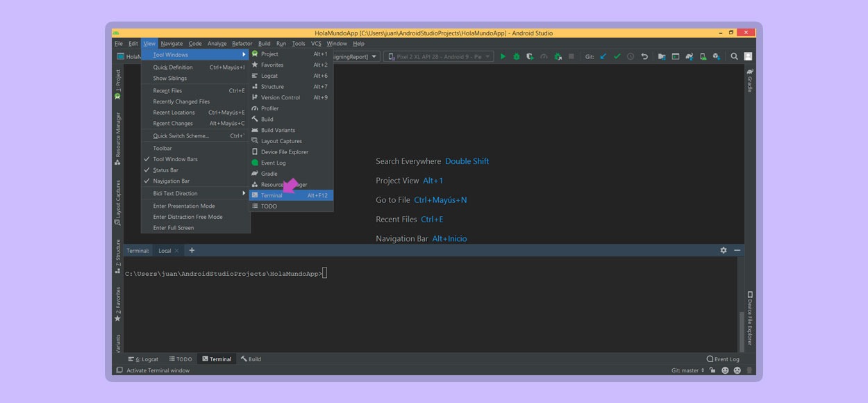
Task: Toggle Status Bar checkmark option
Action: click(x=195, y=170)
